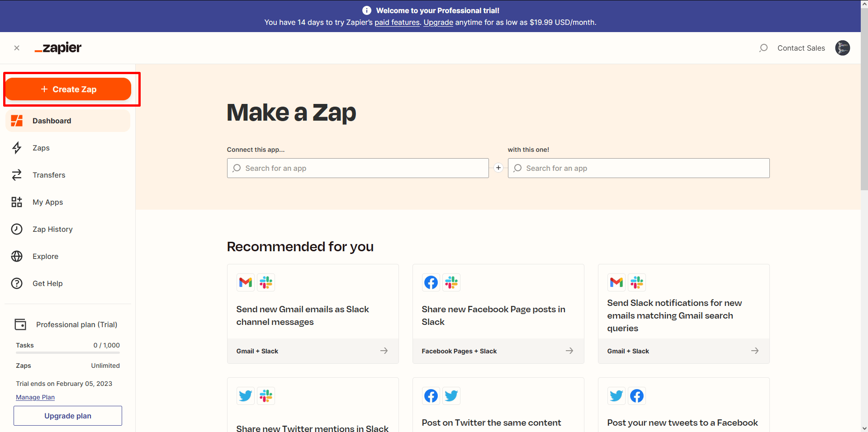The width and height of the screenshot is (868, 432).
Task: Collapse sidebar with the X icon
Action: pyautogui.click(x=17, y=48)
